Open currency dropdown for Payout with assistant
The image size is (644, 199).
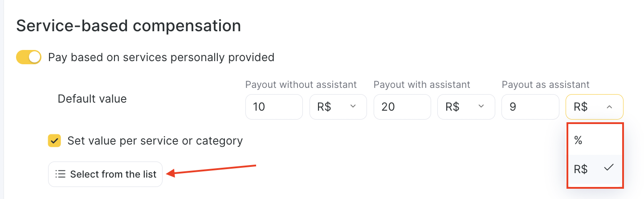(466, 107)
